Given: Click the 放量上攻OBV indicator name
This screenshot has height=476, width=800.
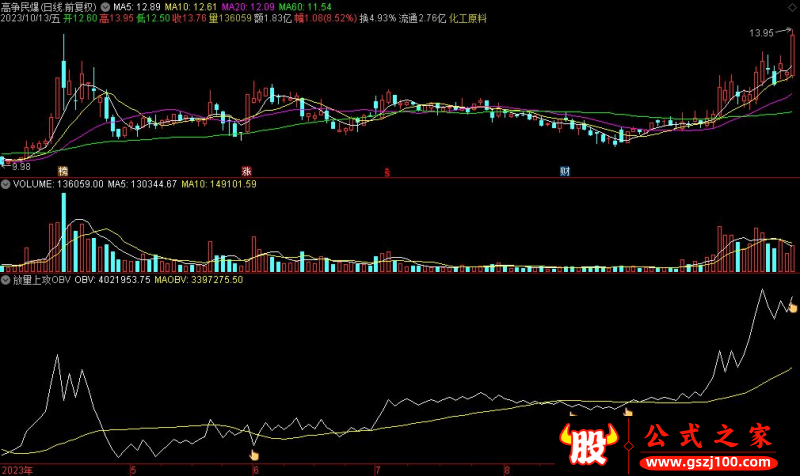Looking at the screenshot, I should (x=41, y=280).
